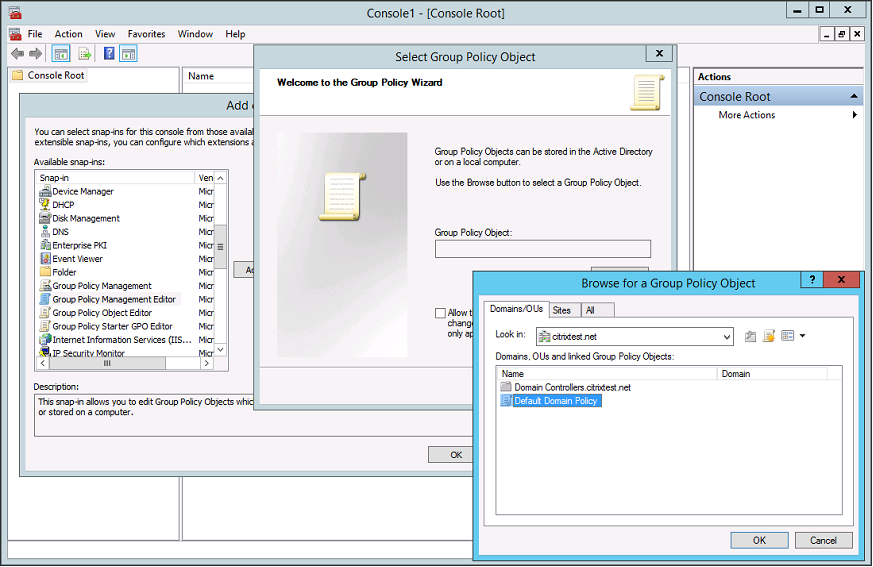Viewport: 873px width, 567px height.
Task: Click the create new Group Policy Object icon
Action: pos(769,336)
